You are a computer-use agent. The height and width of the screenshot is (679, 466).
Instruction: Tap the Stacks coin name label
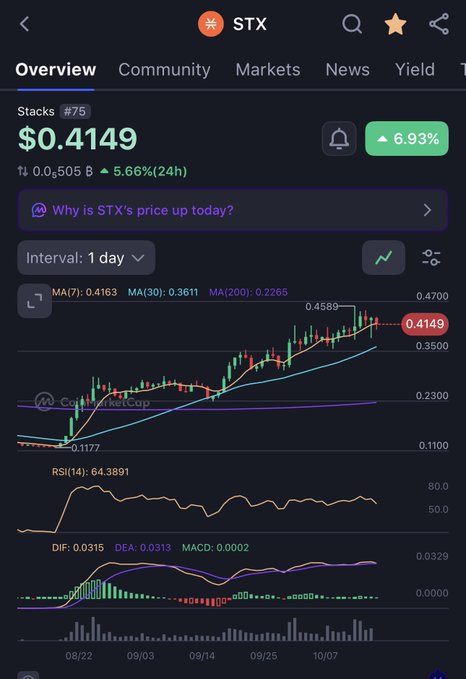[36, 112]
